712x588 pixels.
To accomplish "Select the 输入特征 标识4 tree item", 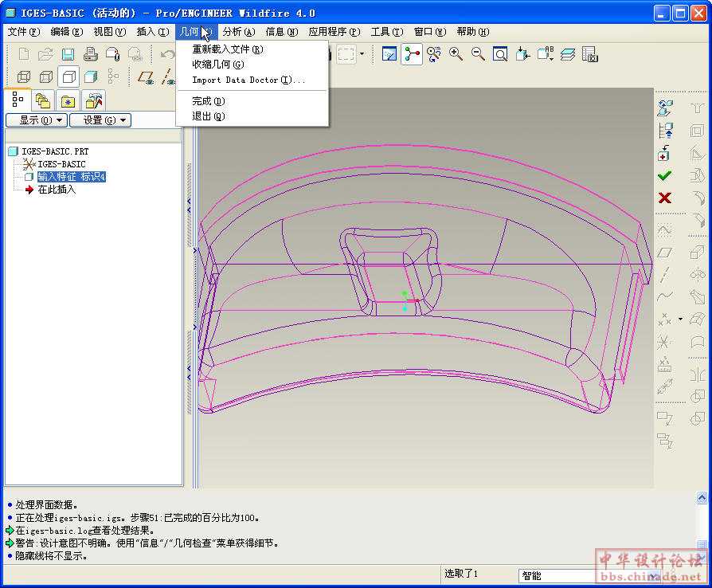I will tap(72, 177).
